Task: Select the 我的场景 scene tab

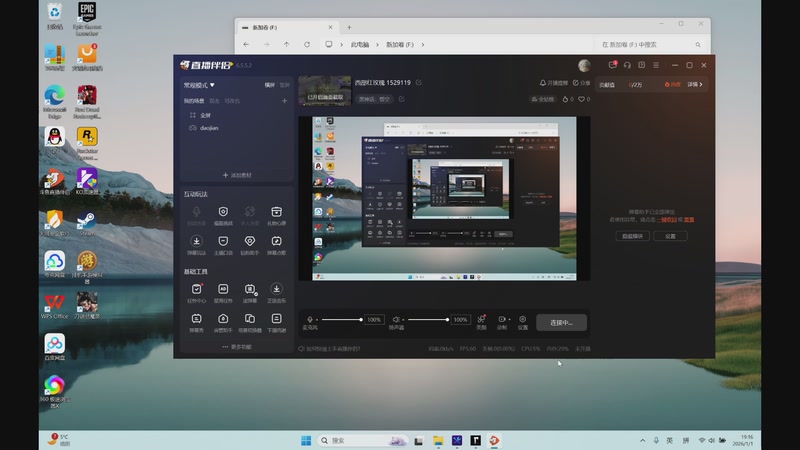Action: (194, 101)
